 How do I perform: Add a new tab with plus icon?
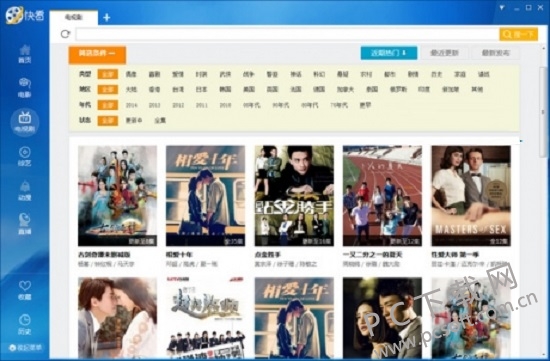[107, 17]
